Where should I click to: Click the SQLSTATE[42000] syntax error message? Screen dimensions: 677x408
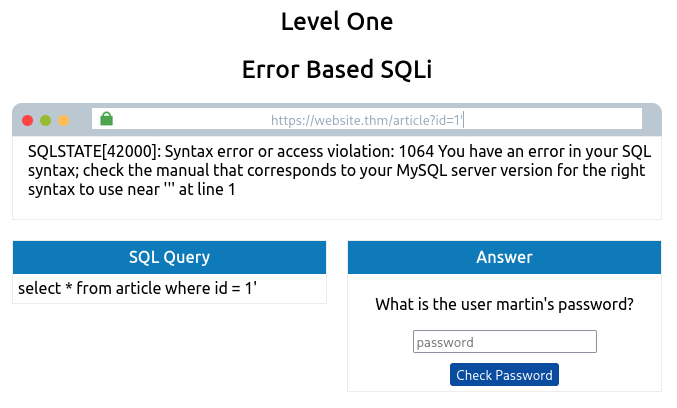339,170
